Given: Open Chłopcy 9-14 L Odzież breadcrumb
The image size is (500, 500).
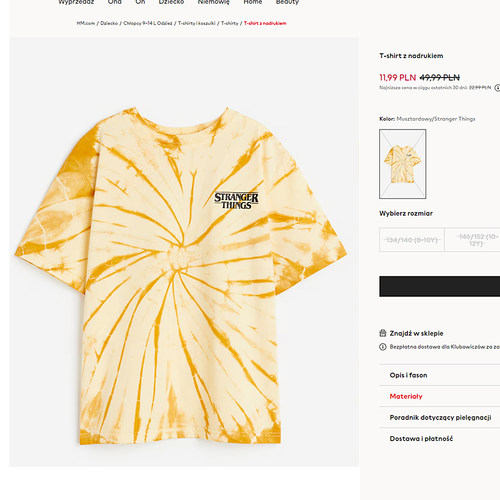Looking at the screenshot, I should 148,23.
